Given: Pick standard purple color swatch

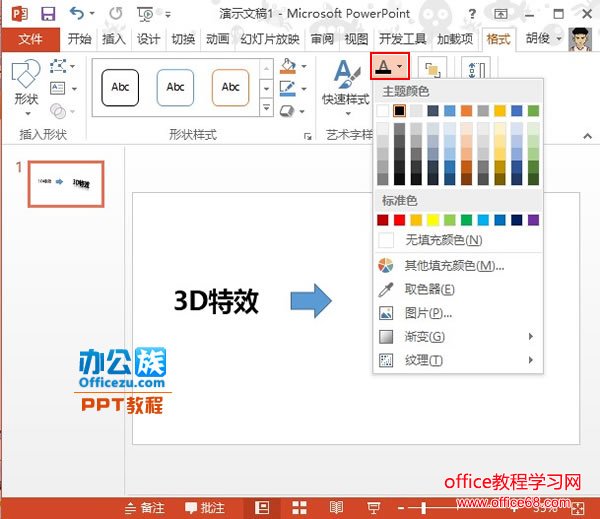Looking at the screenshot, I should click(533, 220).
